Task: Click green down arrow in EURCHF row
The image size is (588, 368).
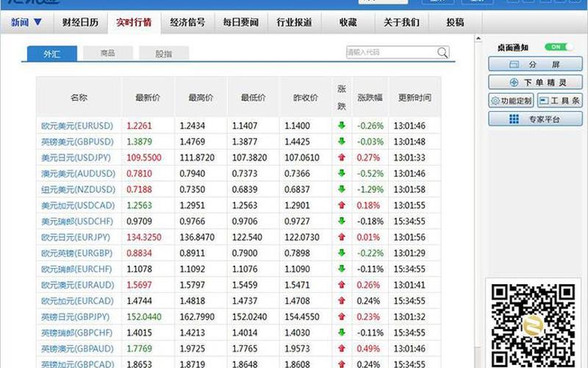Action: pos(341,269)
